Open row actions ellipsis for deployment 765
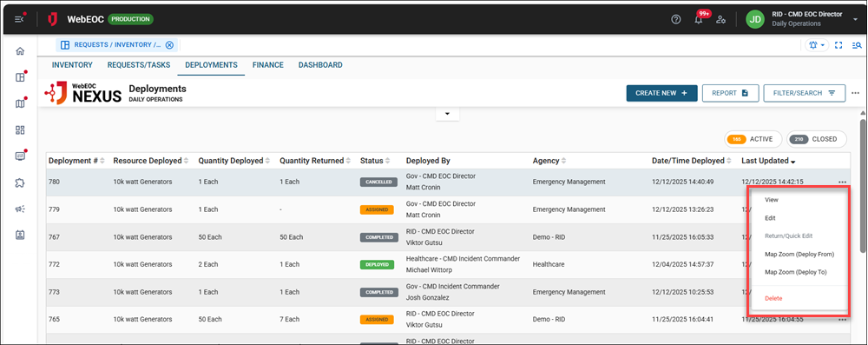 pyautogui.click(x=843, y=320)
